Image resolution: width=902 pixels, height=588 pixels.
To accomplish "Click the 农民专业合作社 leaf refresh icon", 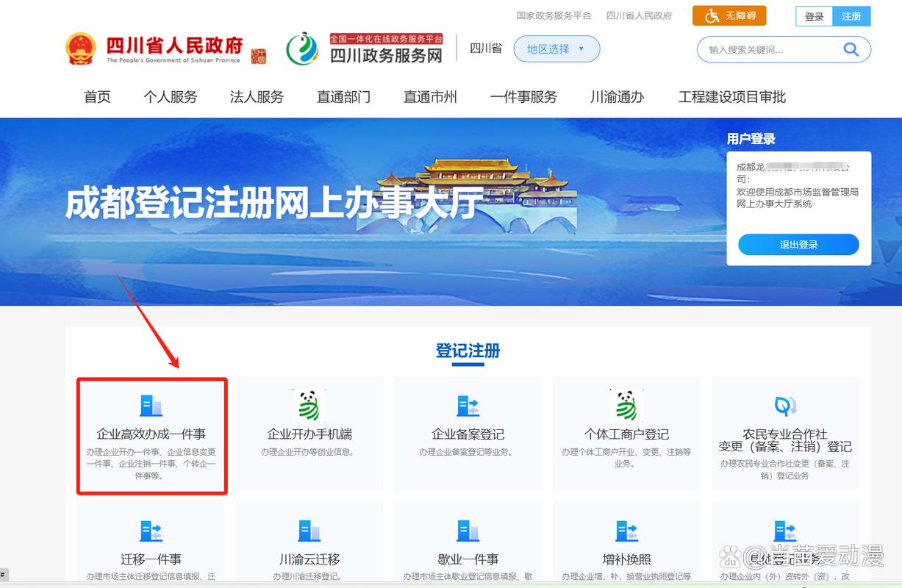I will [785, 406].
